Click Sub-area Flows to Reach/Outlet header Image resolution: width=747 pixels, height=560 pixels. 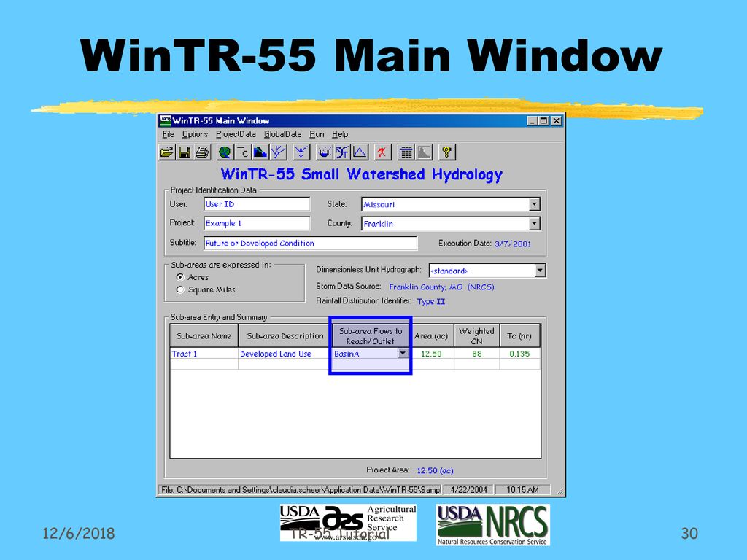pyautogui.click(x=371, y=335)
